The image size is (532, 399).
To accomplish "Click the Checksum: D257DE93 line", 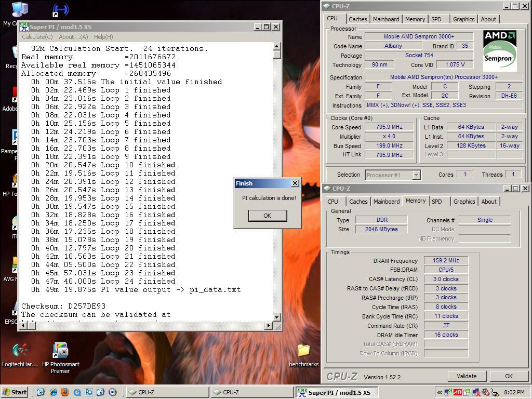I will [x=63, y=307].
